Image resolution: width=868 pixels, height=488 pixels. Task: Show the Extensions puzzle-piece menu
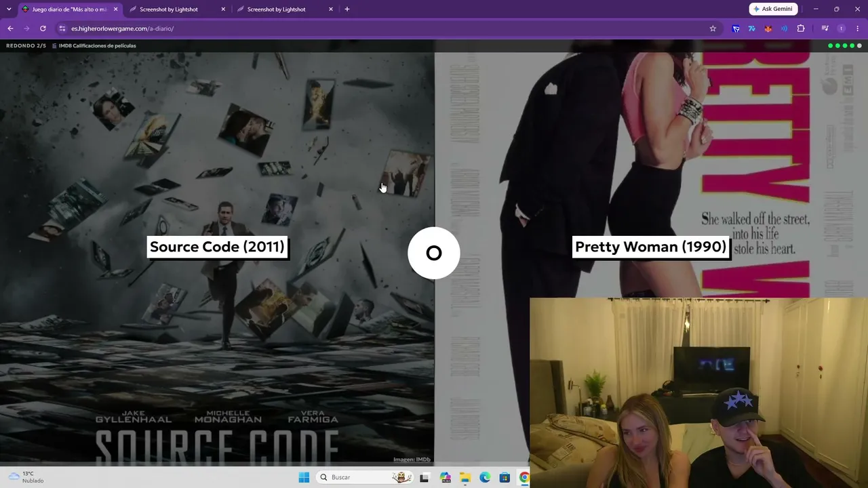click(x=801, y=28)
